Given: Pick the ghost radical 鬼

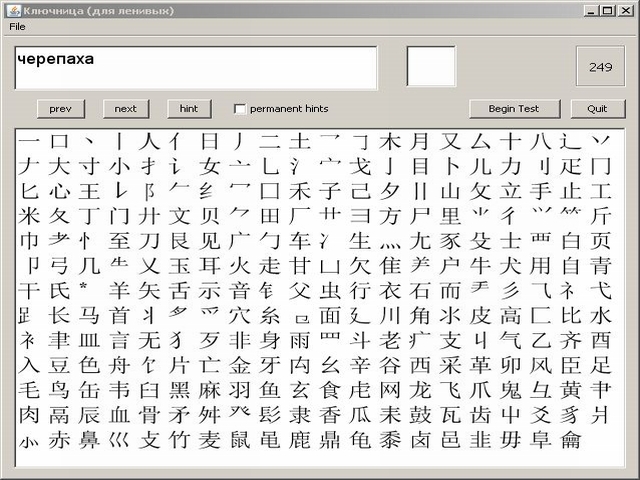Looking at the screenshot, I should pyautogui.click(x=510, y=390).
